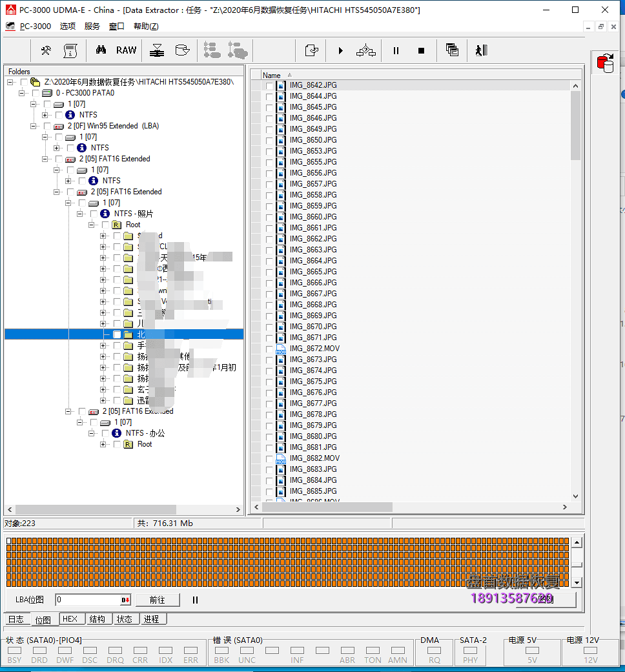Check the 0 - PC3000 PATA0 checkbox

(x=36, y=93)
